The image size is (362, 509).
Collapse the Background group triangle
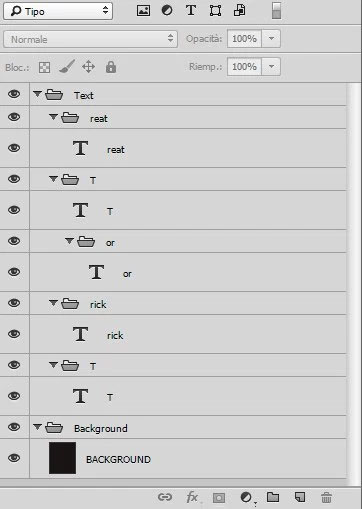coord(37,426)
